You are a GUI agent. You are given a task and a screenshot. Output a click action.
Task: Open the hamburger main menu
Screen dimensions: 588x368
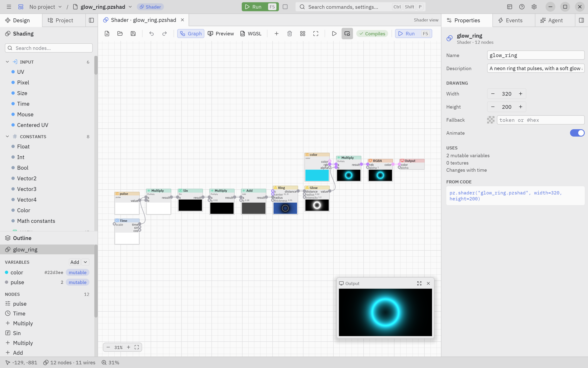click(x=9, y=7)
